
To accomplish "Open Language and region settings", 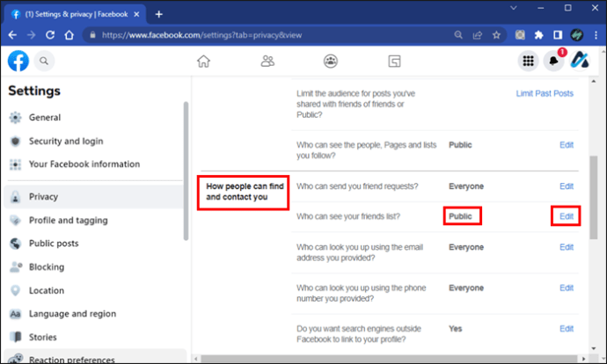I will [72, 314].
